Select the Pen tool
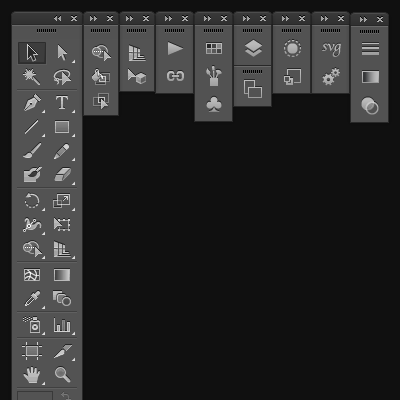The width and height of the screenshot is (400, 400). point(32,103)
